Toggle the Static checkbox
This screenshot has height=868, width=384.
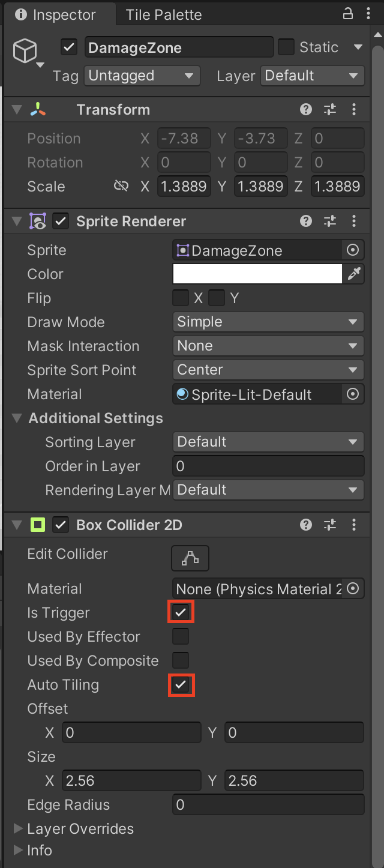pyautogui.click(x=286, y=47)
